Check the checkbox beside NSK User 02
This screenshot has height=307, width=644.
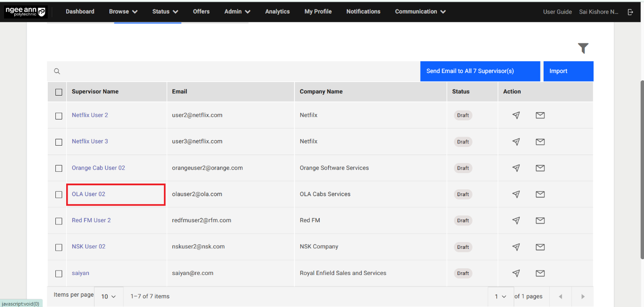click(58, 247)
